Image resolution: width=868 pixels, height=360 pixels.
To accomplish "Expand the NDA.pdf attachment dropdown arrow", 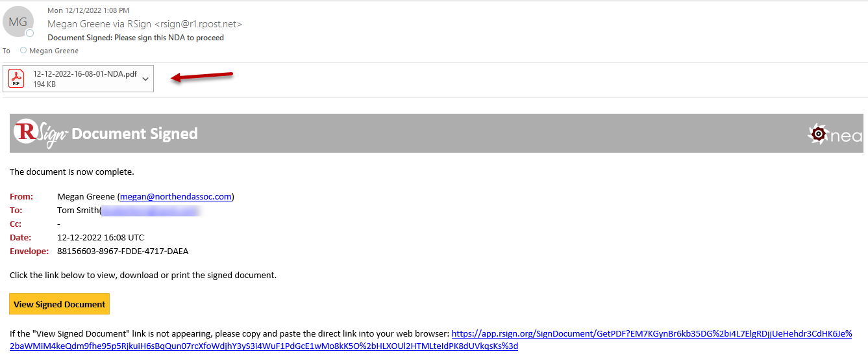I will pyautogui.click(x=145, y=79).
